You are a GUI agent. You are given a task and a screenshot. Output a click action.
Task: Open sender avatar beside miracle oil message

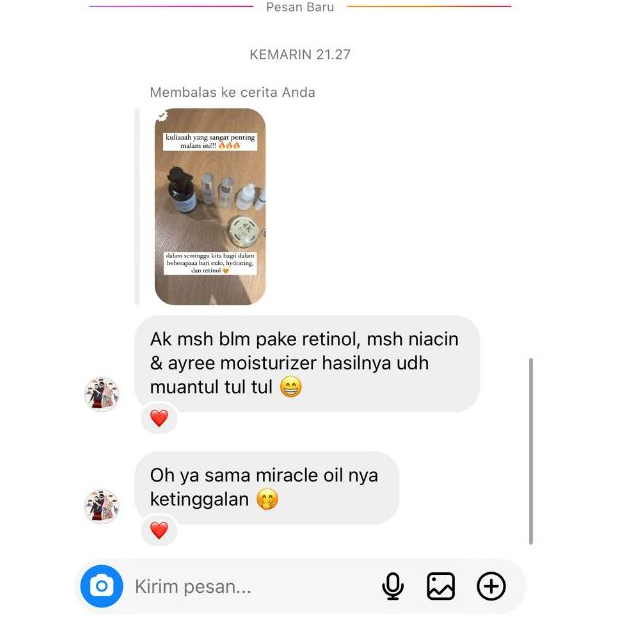102,505
